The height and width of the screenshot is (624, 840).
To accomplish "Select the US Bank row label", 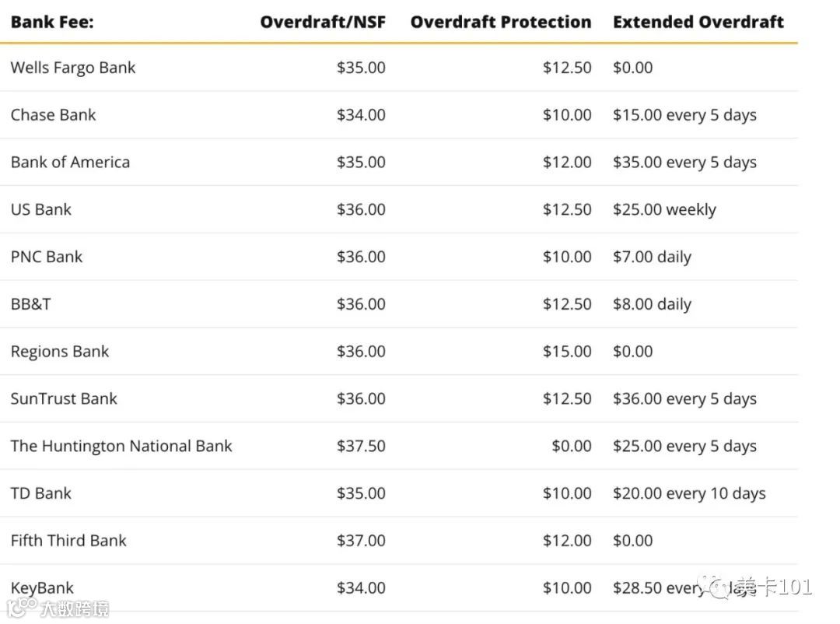I will click(41, 210).
